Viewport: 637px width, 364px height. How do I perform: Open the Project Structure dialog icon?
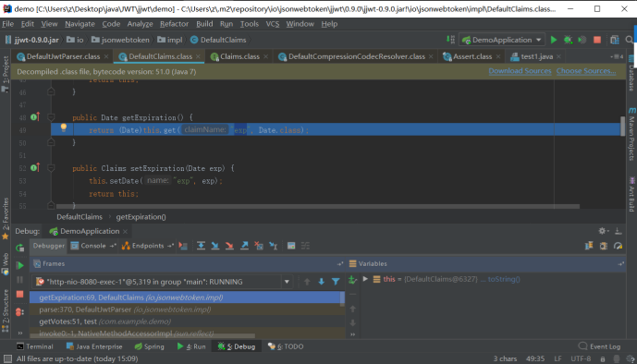(614, 40)
